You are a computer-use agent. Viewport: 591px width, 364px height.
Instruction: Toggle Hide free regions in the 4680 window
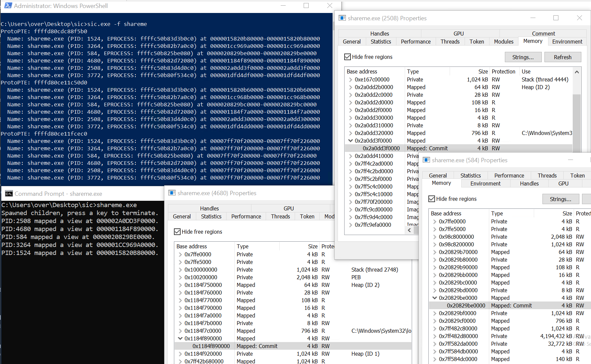point(177,232)
